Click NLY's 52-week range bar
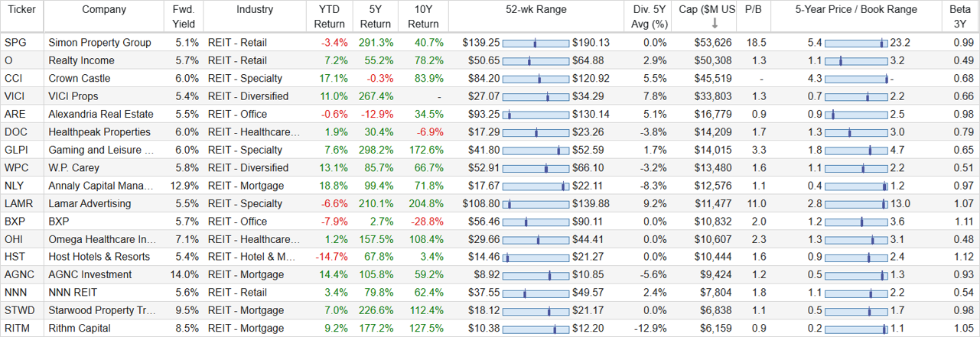Image resolution: width=980 pixels, height=337 pixels. [536, 186]
